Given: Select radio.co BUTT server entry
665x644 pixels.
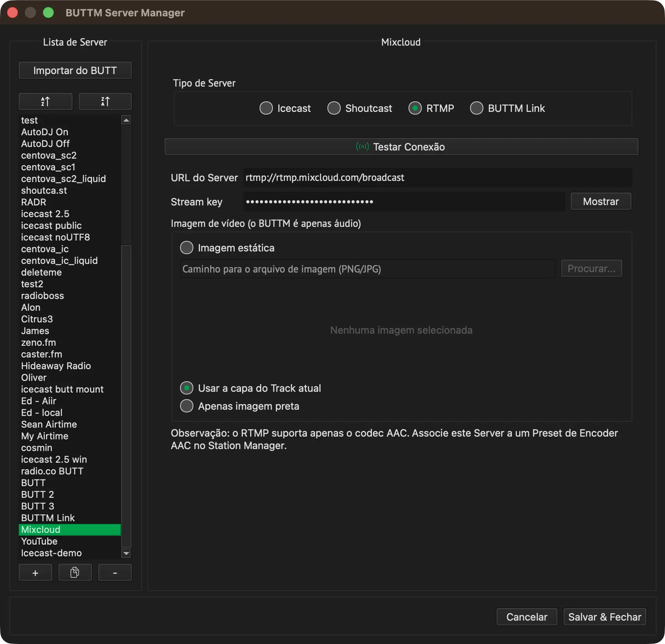Looking at the screenshot, I should click(x=70, y=471).
